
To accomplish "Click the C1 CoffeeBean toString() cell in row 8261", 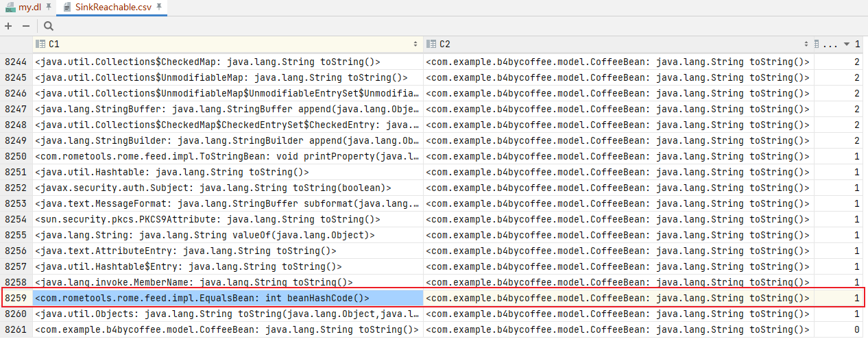I will (x=228, y=329).
